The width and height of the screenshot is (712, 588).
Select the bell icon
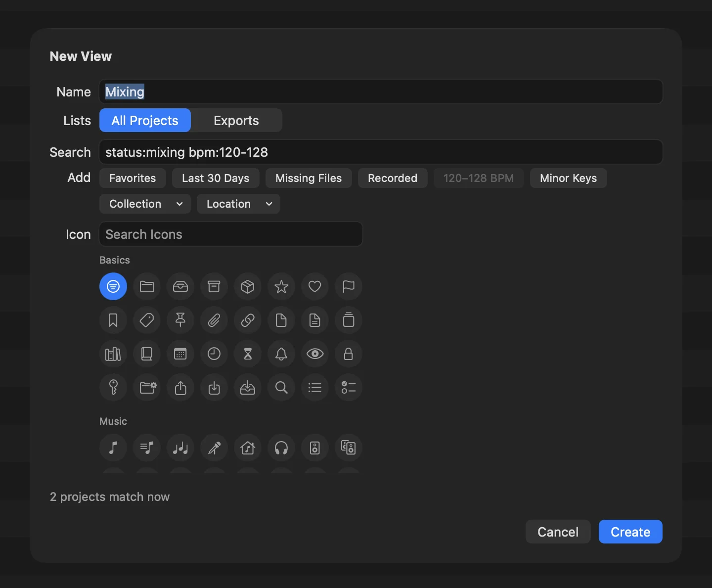281,354
